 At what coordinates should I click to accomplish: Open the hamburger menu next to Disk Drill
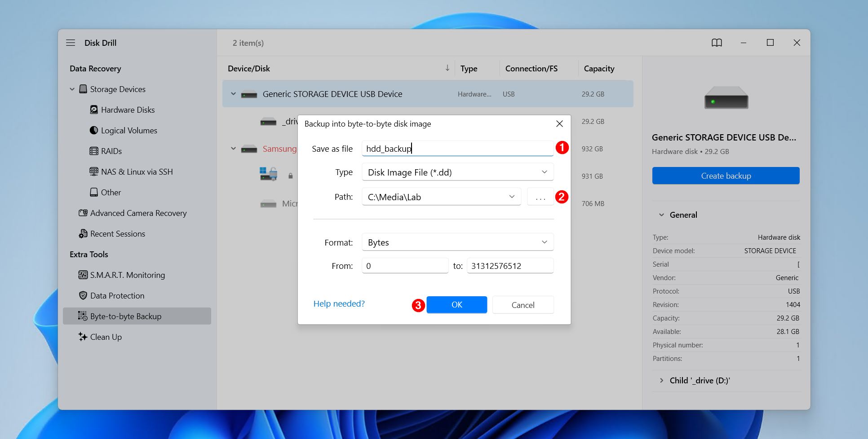(x=71, y=43)
